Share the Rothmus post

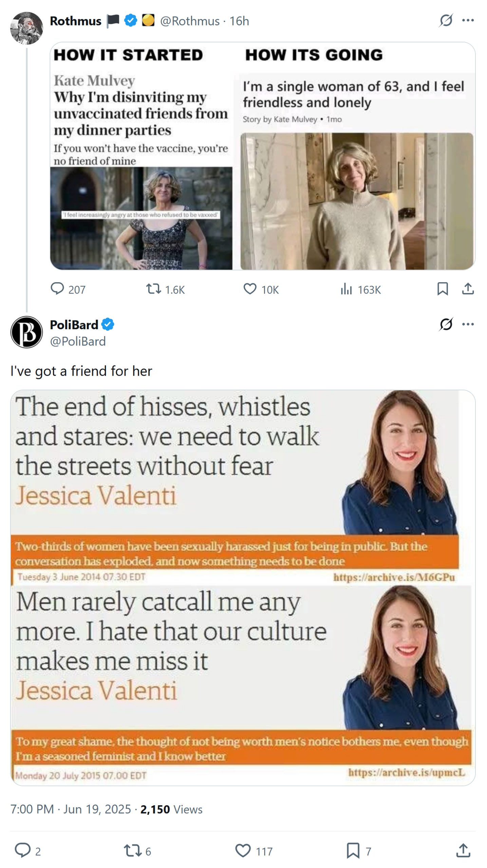468,289
